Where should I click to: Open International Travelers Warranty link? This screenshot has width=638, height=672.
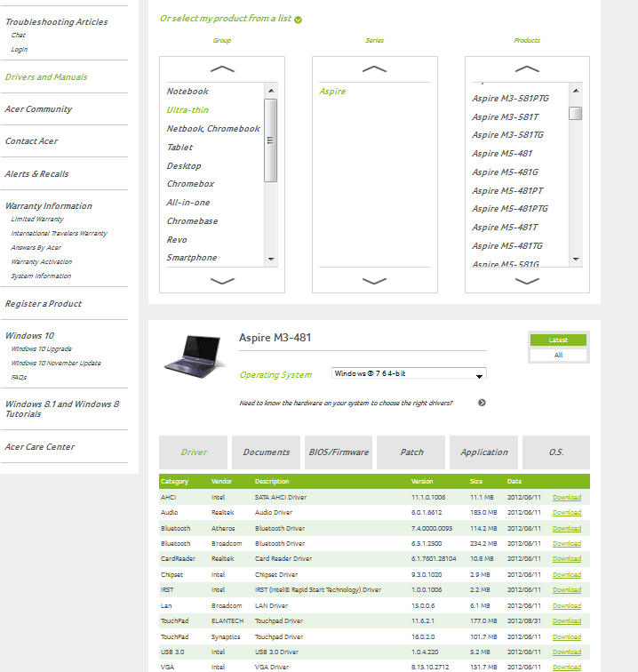tap(59, 233)
